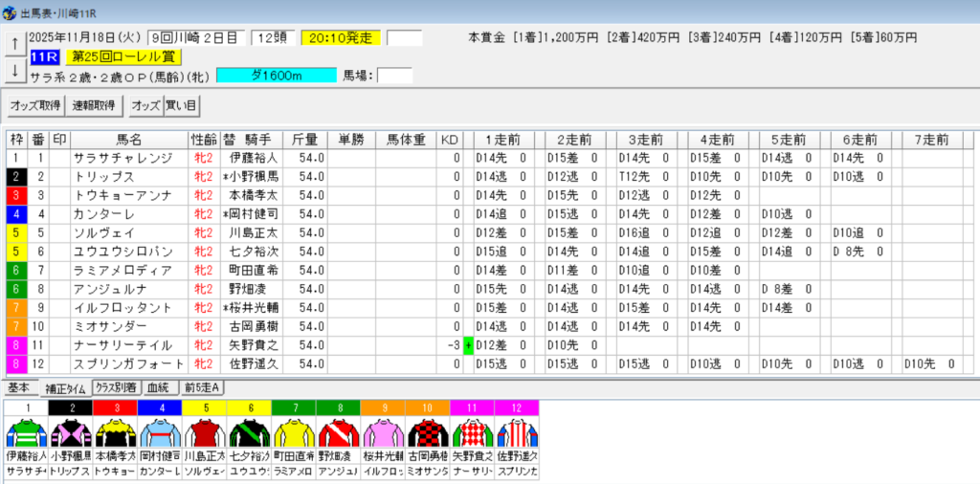
Task: Click the オッズ取得 button
Action: click(x=35, y=106)
